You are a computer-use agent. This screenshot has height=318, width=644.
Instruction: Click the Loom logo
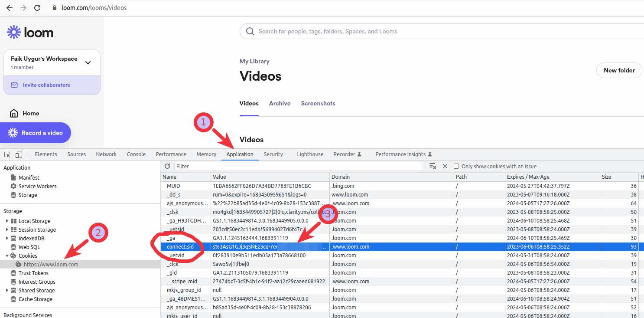(x=30, y=32)
